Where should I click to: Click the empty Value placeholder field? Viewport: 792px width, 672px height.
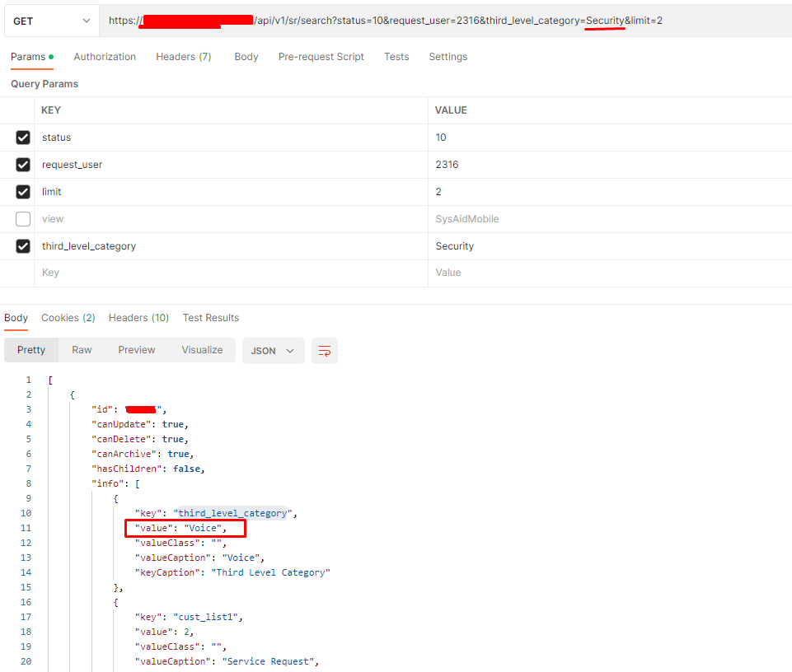tap(610, 273)
